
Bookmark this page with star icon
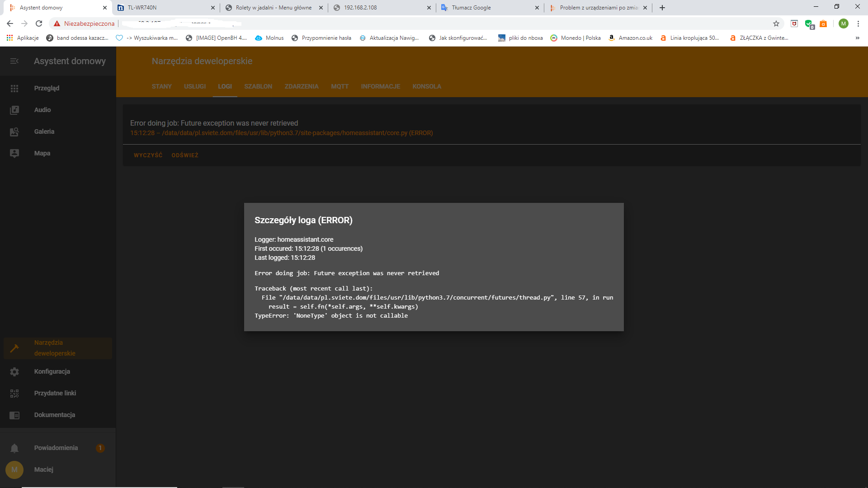tap(776, 23)
